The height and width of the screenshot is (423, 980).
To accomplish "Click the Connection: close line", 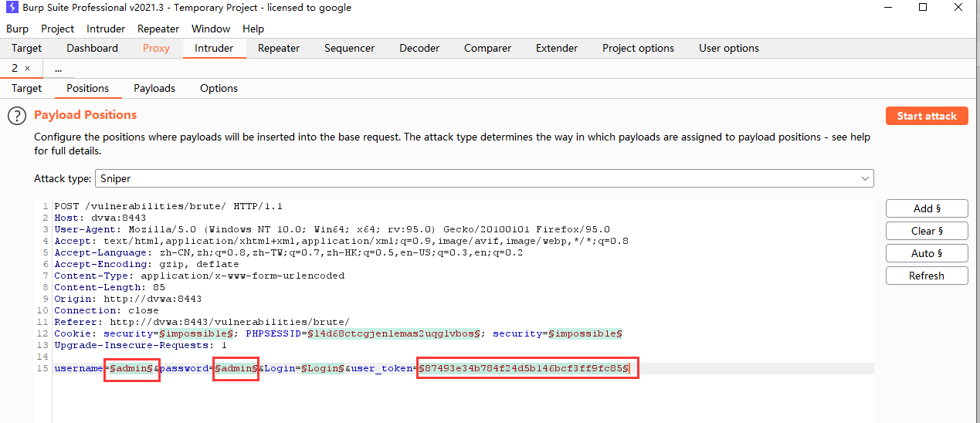I will tap(106, 310).
